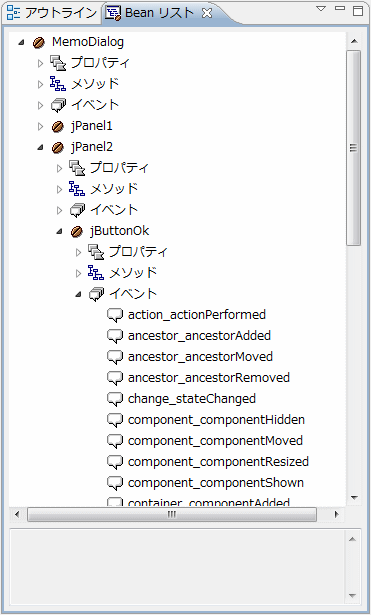Expand the jPanel1 node
This screenshot has width=371, height=615.
40,126
